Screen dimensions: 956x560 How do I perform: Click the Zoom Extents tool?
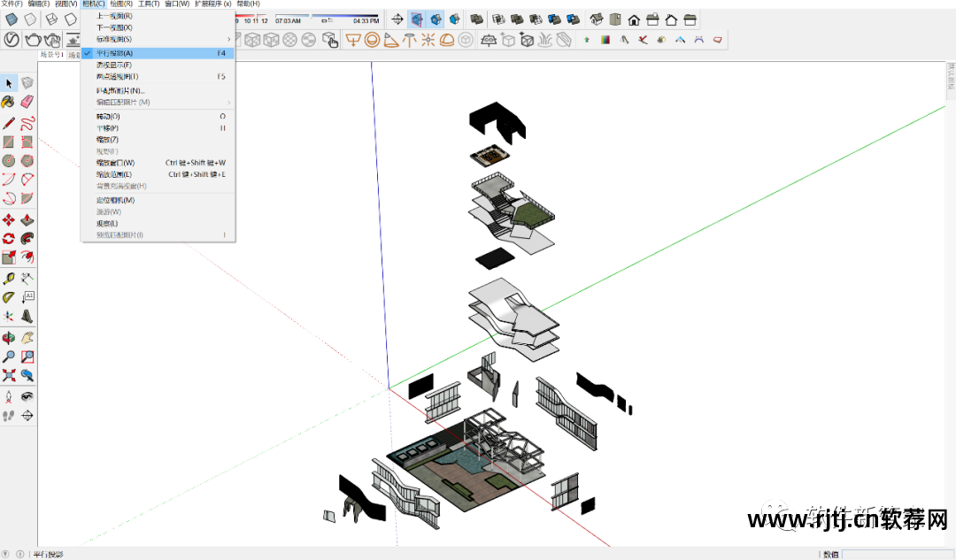9,375
